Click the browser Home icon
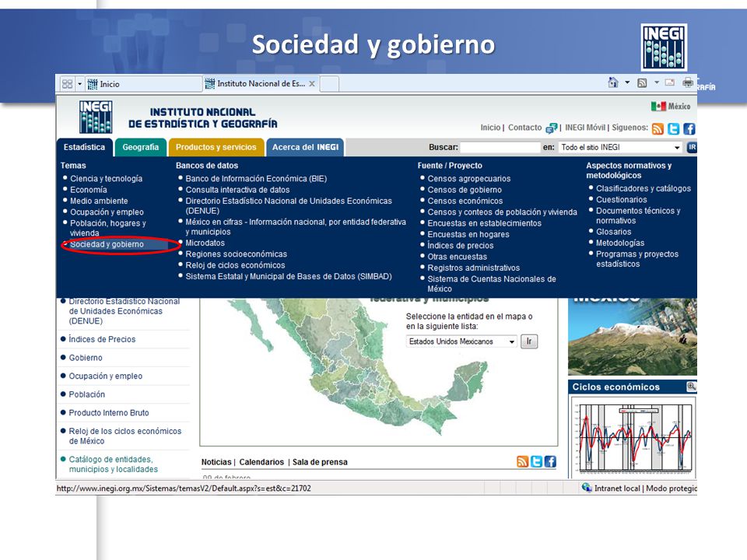The width and height of the screenshot is (747, 560). (613, 82)
